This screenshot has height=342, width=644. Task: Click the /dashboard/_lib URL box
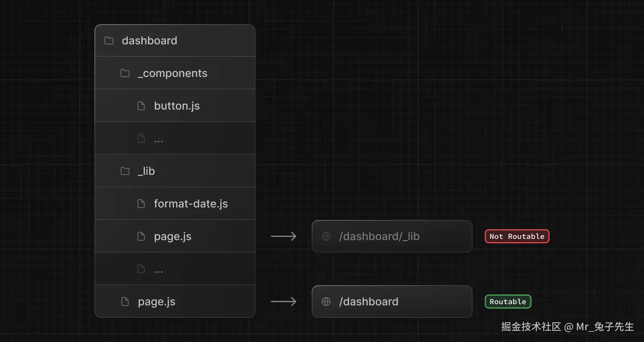(392, 236)
